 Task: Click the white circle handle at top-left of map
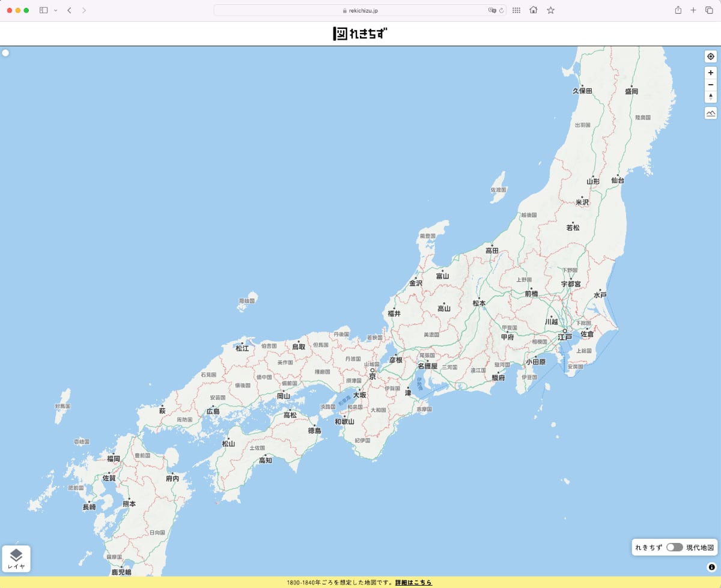click(5, 53)
